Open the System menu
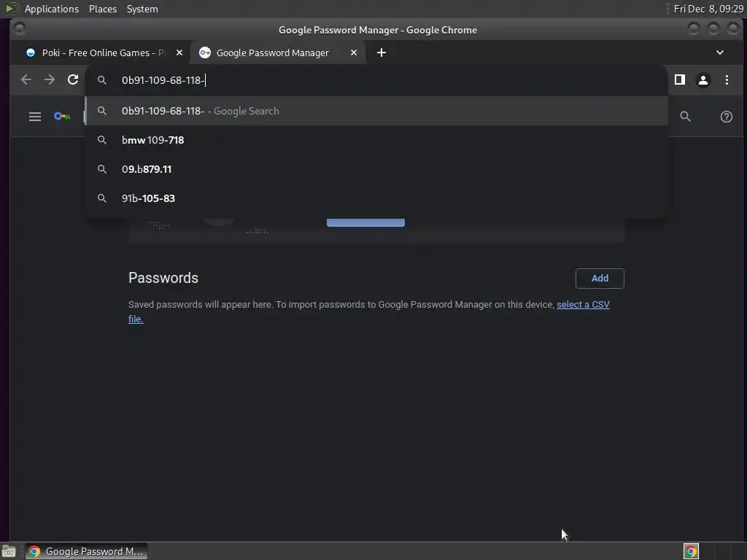The width and height of the screenshot is (747, 560). [142, 9]
